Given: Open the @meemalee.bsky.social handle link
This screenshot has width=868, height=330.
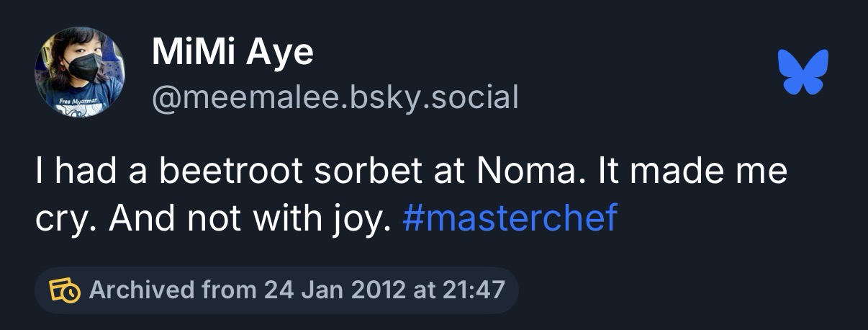Looking at the screenshot, I should click(x=335, y=97).
